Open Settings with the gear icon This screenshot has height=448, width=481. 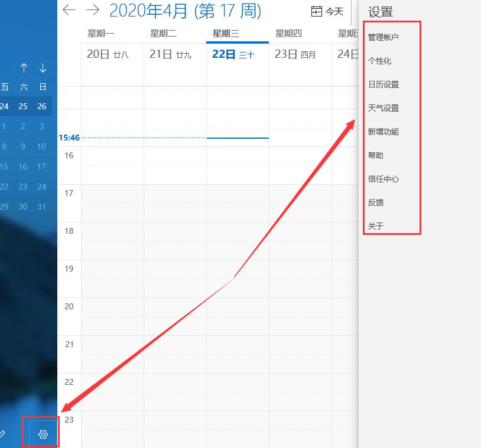(x=40, y=434)
